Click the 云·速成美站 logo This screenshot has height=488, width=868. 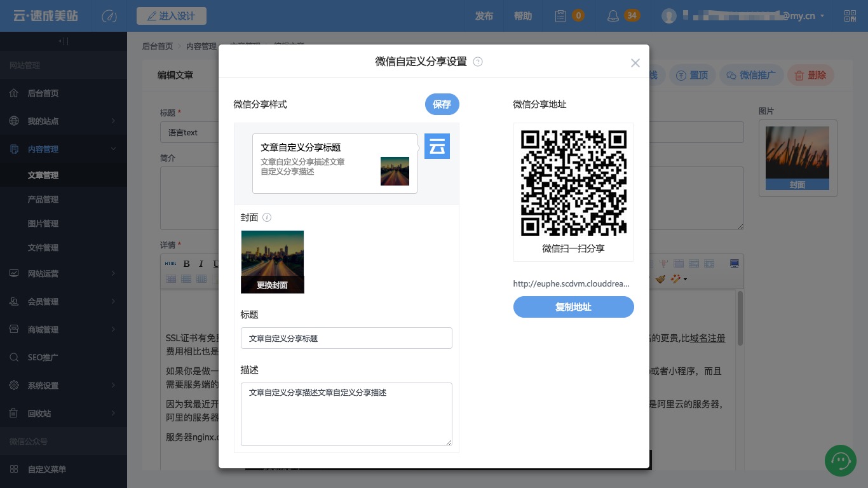(44, 16)
